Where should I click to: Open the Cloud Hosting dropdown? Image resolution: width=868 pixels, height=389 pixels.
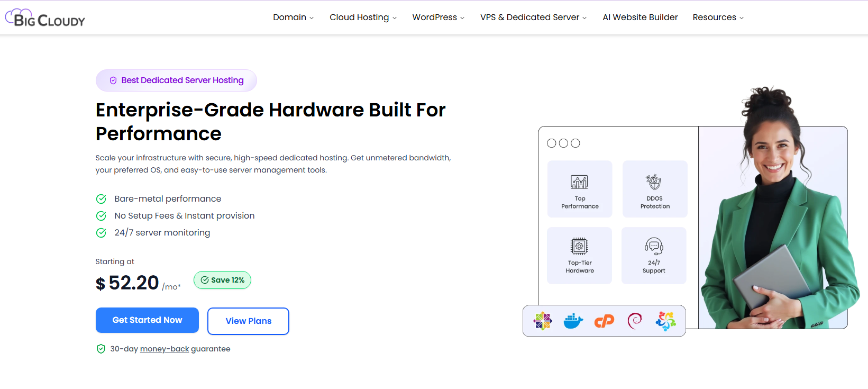(363, 17)
